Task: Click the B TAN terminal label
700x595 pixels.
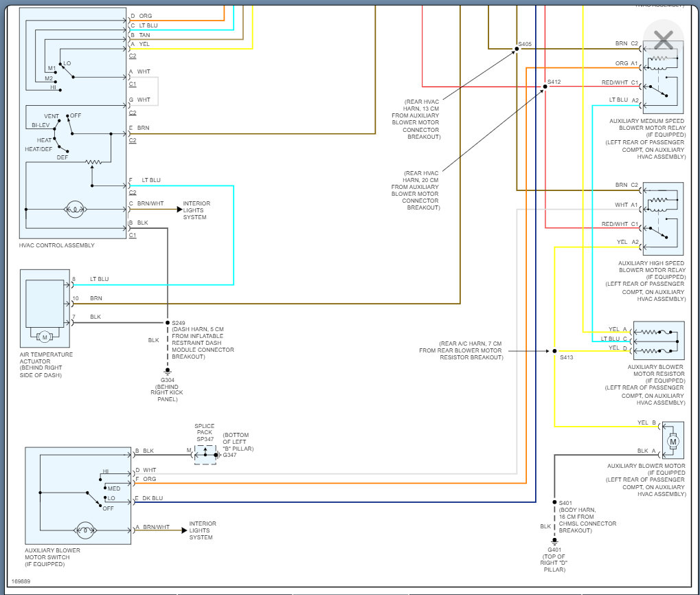Action: click(x=140, y=35)
